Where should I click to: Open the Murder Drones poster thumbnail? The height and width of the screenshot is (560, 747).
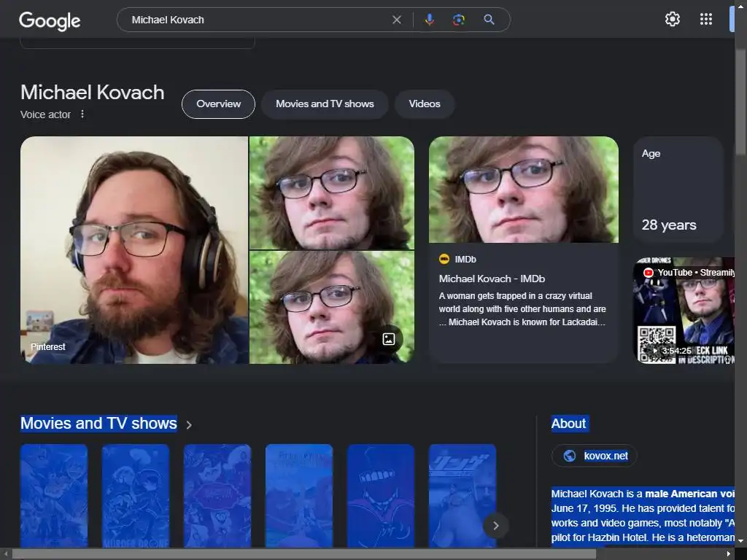tap(135, 496)
